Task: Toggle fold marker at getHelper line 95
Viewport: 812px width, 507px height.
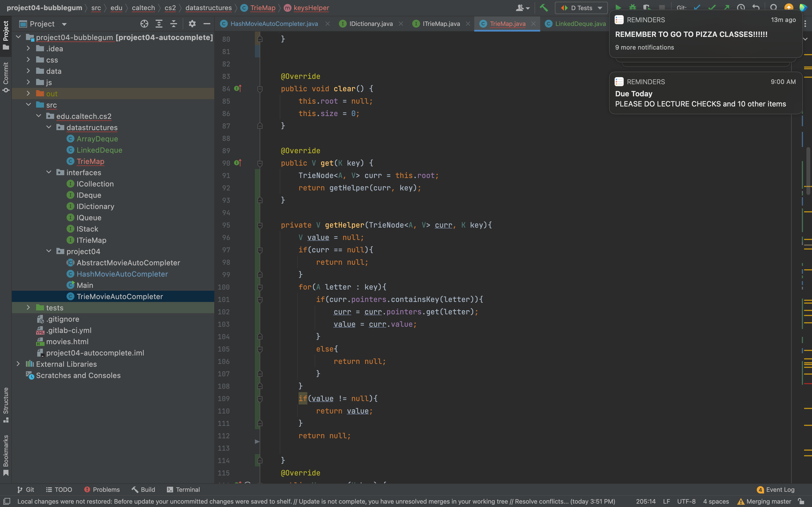Action: [x=260, y=225]
